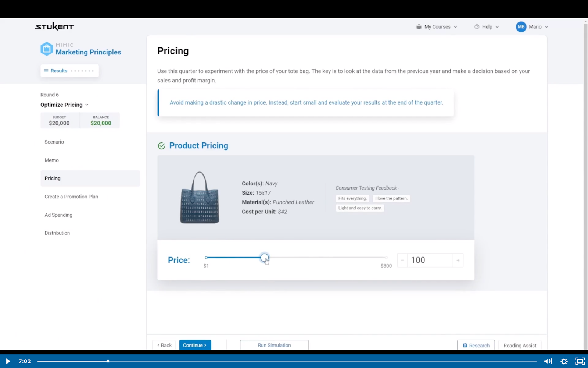
Task: Click the Results hamburger menu icon
Action: click(x=46, y=71)
